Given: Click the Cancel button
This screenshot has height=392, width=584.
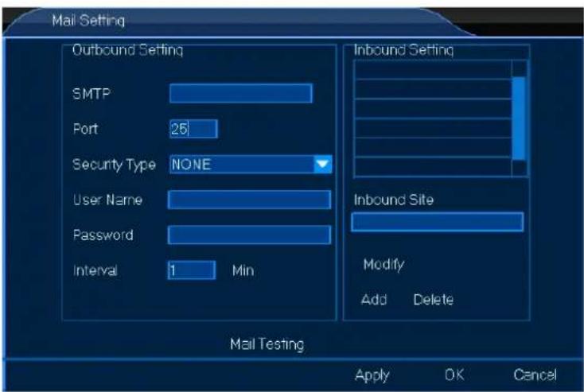Looking at the screenshot, I should 535,375.
